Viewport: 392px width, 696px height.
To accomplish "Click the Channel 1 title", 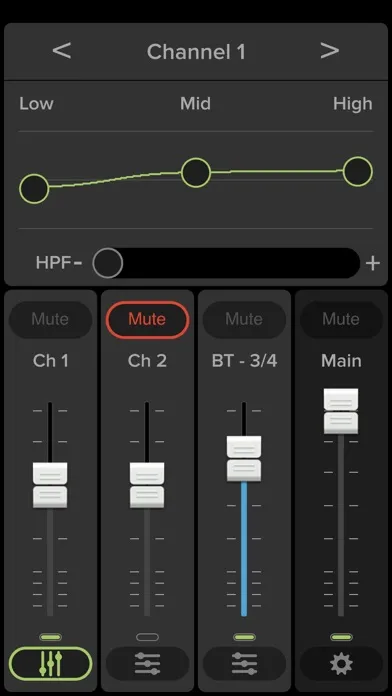I will [196, 52].
